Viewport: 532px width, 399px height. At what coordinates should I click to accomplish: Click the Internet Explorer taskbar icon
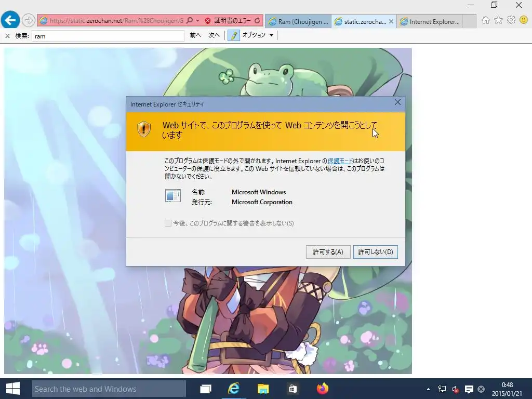point(234,389)
